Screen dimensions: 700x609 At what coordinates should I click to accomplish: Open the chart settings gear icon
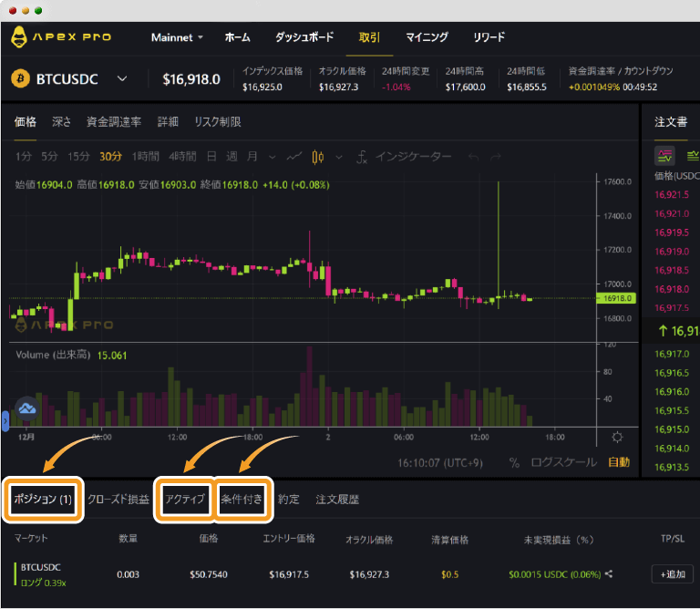point(618,437)
